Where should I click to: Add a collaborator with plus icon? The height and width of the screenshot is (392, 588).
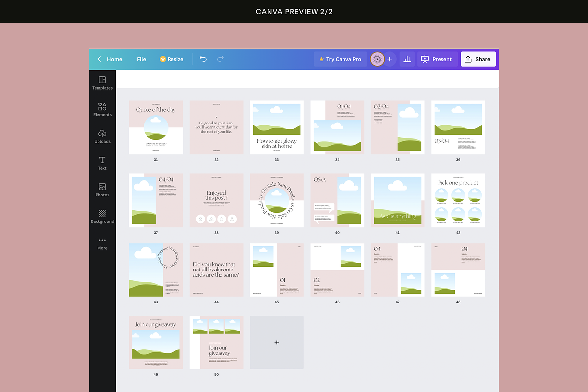pyautogui.click(x=390, y=59)
